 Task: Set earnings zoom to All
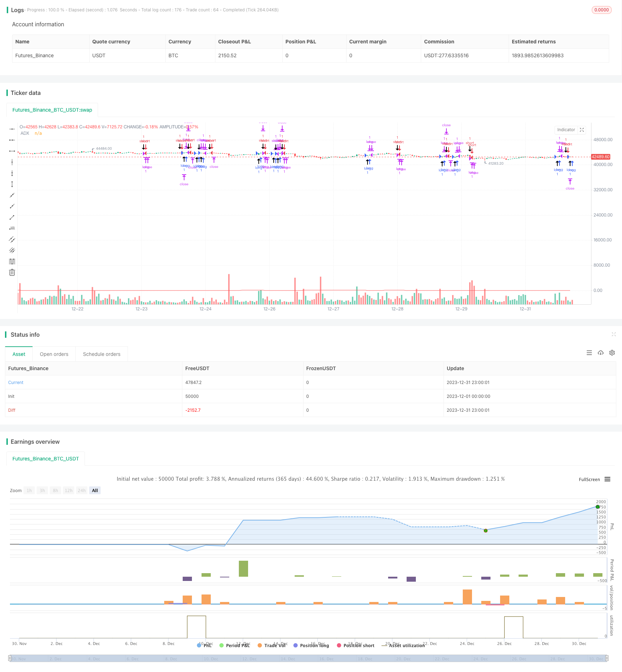95,490
